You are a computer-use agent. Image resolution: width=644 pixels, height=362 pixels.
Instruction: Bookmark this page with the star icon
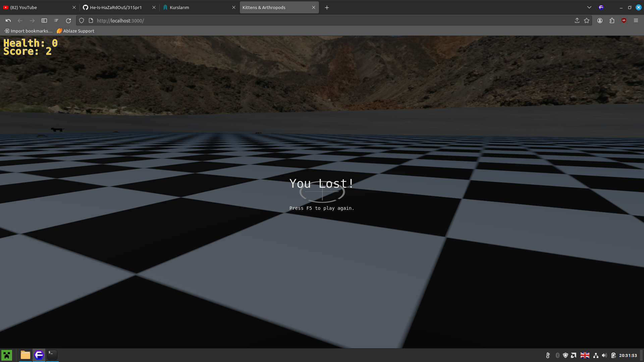click(x=587, y=21)
